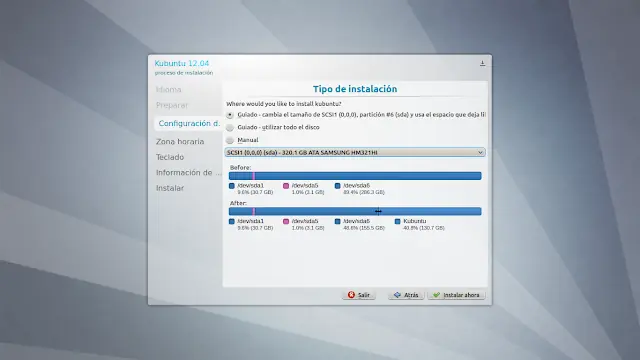The width and height of the screenshot is (640, 360).
Task: Open the SCSI1 Samsung disk dropdown
Action: tap(355, 152)
